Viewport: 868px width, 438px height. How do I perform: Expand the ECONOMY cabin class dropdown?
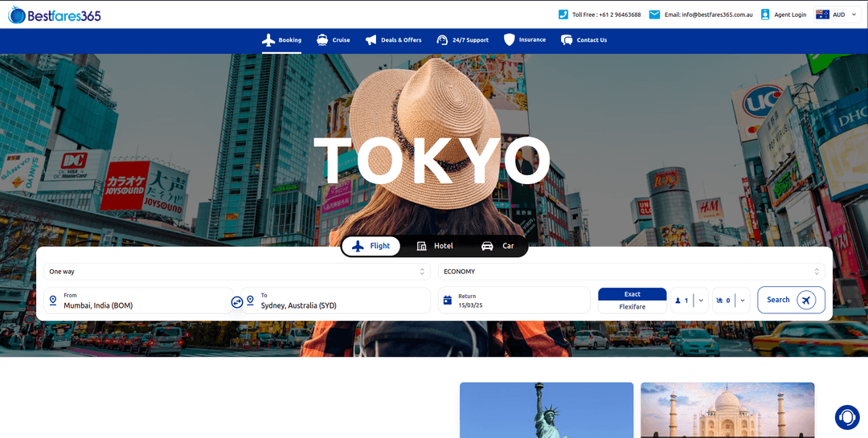tap(631, 272)
